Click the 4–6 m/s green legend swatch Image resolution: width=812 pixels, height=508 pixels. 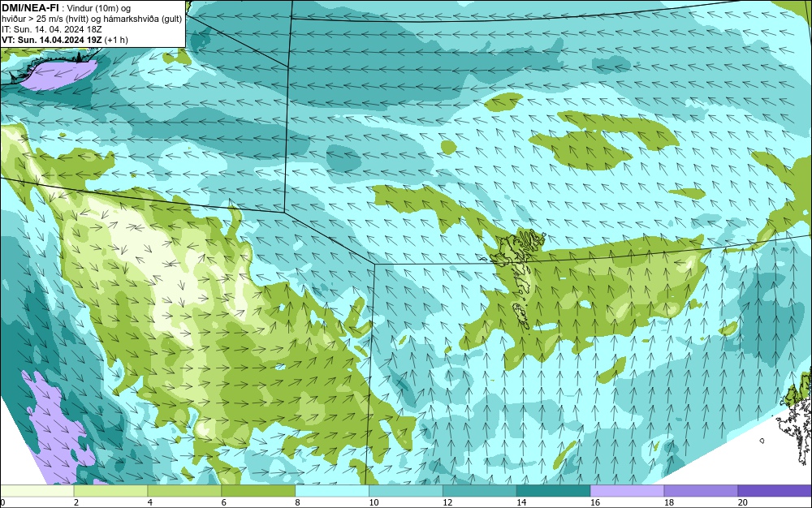click(184, 491)
